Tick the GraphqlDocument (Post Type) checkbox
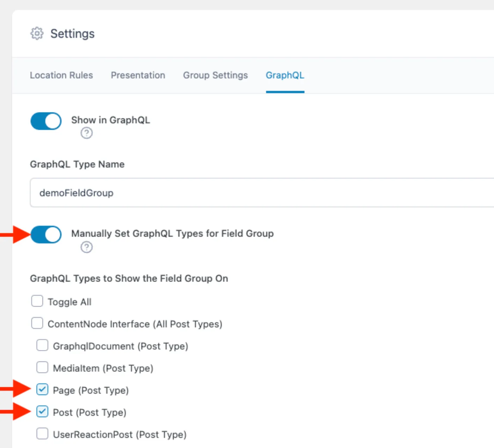The height and width of the screenshot is (448, 494). coord(43,345)
